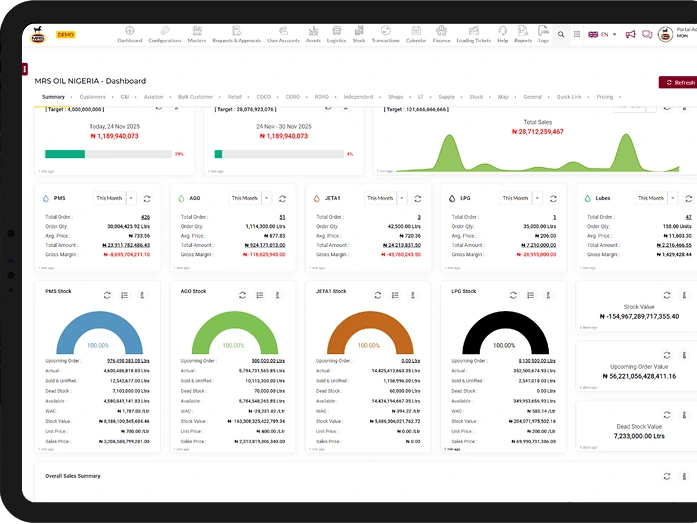Click the red Refresh button
The image size is (697, 524).
(x=678, y=82)
